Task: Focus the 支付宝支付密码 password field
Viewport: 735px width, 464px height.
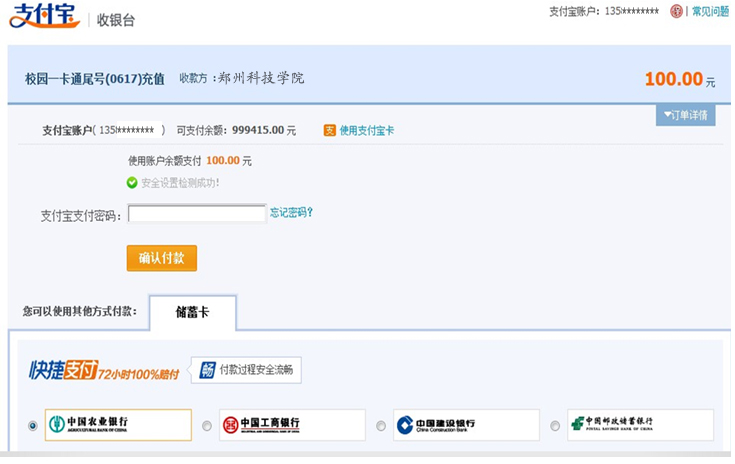Action: [197, 213]
